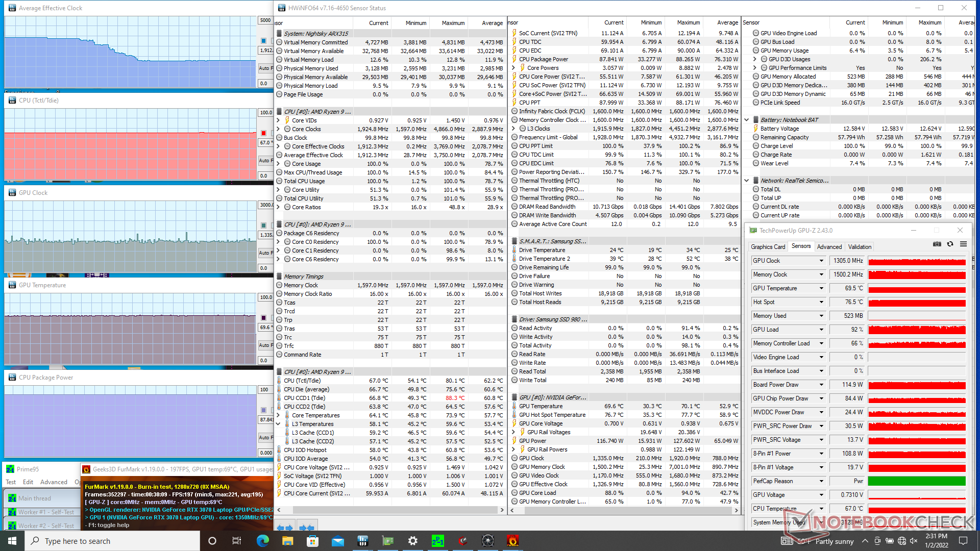Image resolution: width=980 pixels, height=551 pixels.
Task: Open the Validation tab in GPU-Z
Action: (860, 247)
